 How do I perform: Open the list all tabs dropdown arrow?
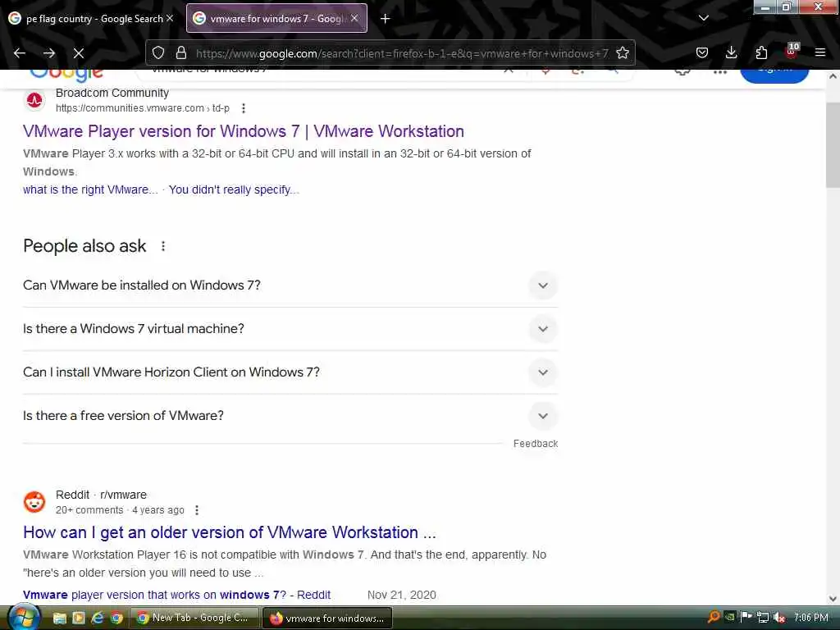click(704, 18)
